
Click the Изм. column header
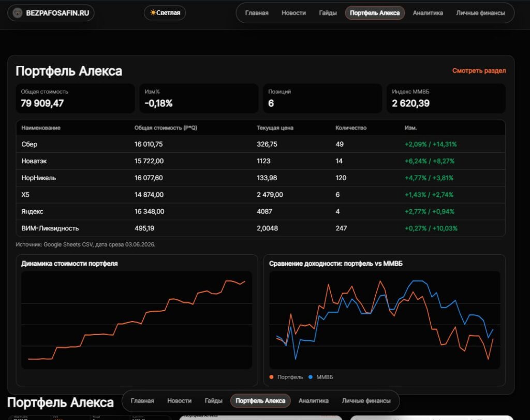pyautogui.click(x=410, y=128)
